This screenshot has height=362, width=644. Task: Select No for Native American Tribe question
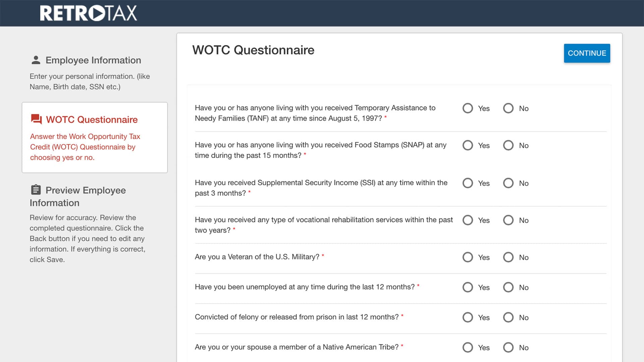508,347
